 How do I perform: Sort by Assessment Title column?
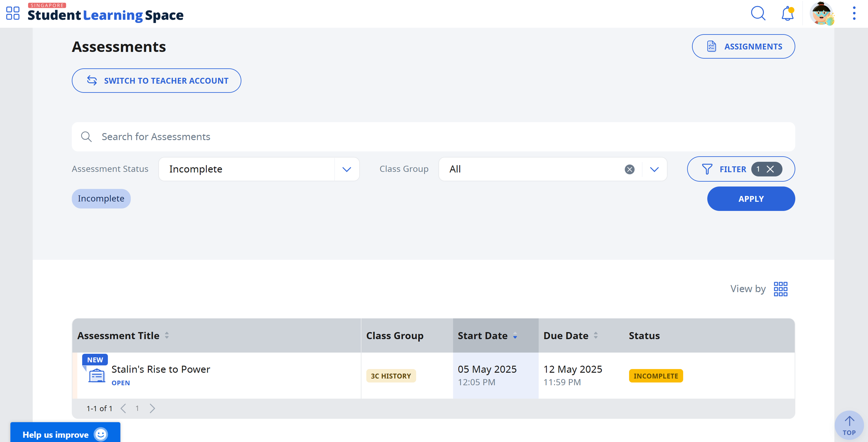[167, 335]
